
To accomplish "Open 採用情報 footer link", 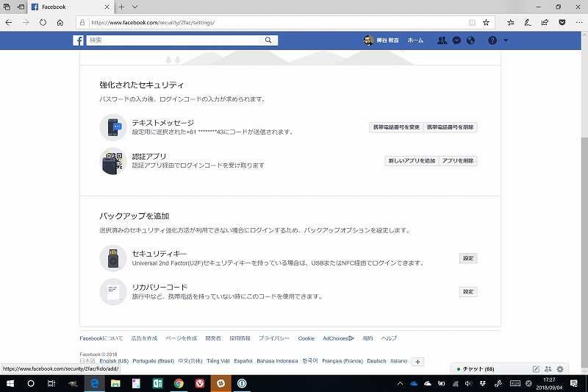I will point(240,338).
